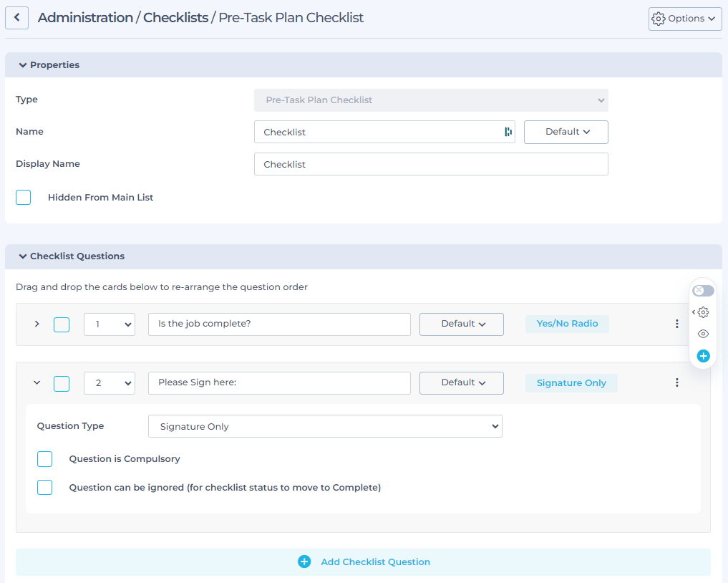Open the Options gear menu

[684, 19]
